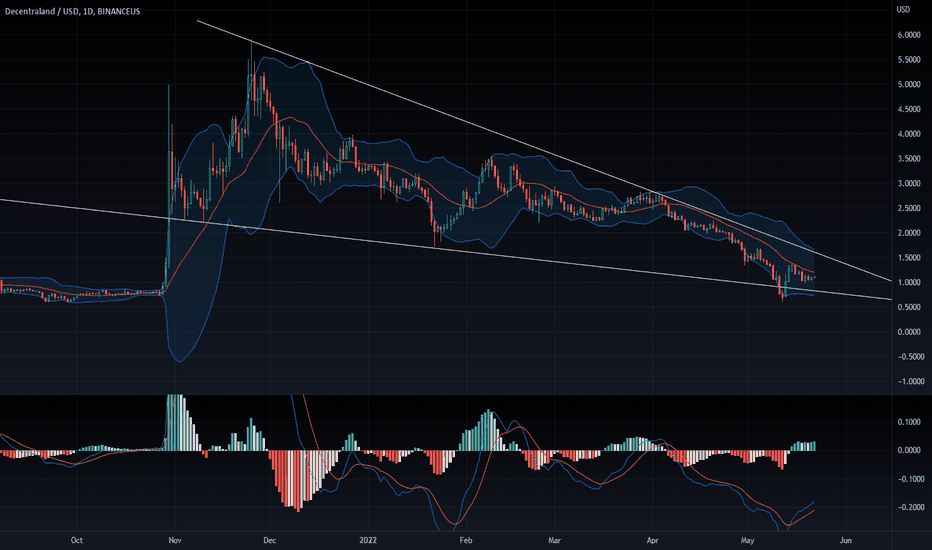
Task: Click the 1.5000 price axis label
Action: tap(909, 258)
